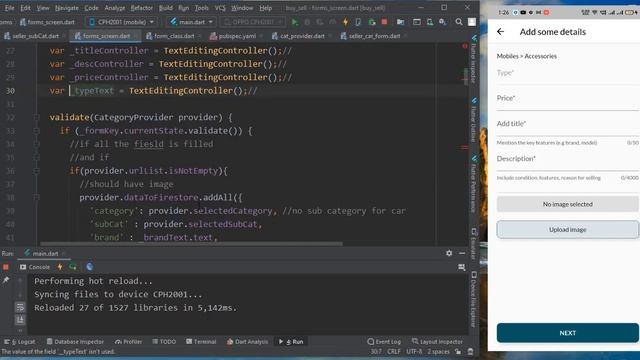640x360 pixels.
Task: Change indent setting 2 spaces
Action: point(438,351)
